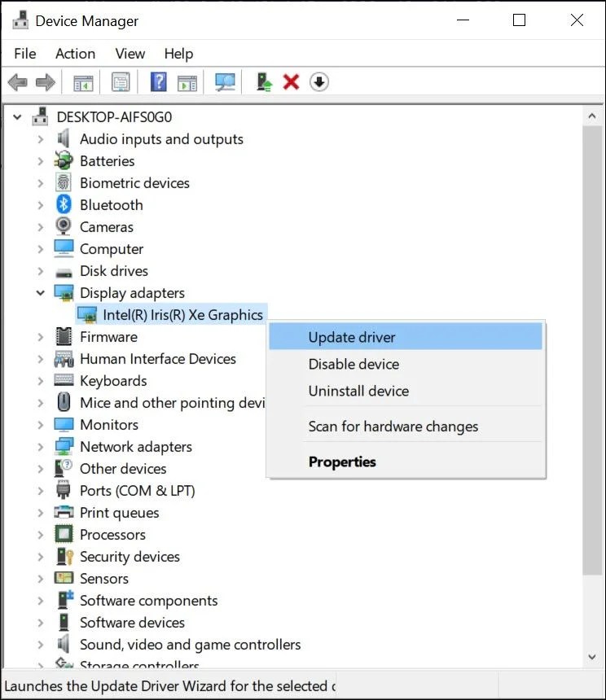Collapse the Display adapters category
Viewport: 606px width, 700px height.
point(40,293)
